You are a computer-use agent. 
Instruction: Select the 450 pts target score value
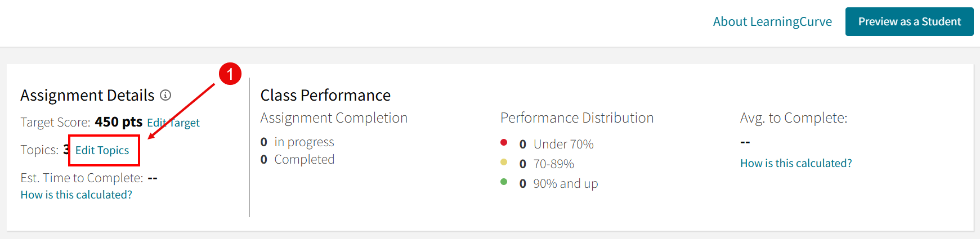click(x=118, y=122)
